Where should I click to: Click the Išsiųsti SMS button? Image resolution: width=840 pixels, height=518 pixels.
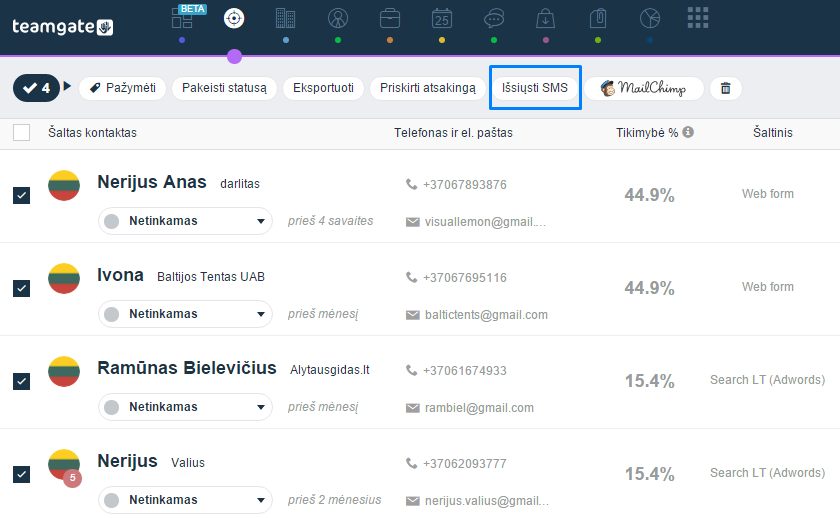tap(535, 88)
